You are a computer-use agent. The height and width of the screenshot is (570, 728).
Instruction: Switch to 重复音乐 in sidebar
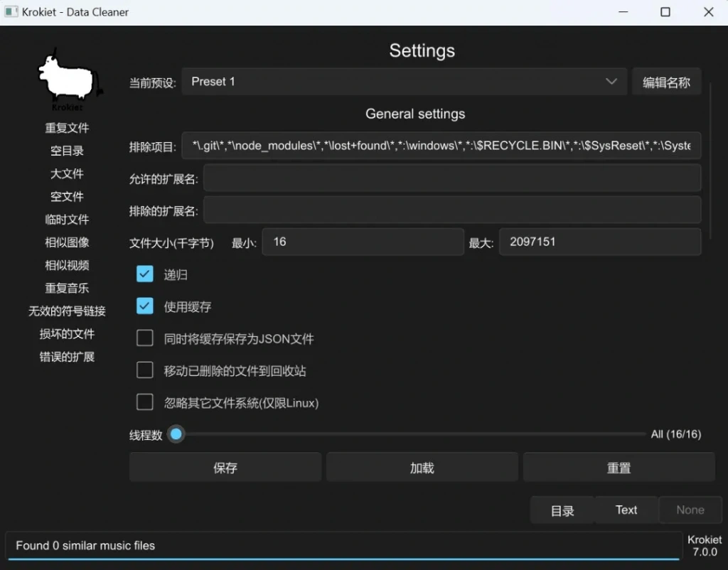pos(67,288)
